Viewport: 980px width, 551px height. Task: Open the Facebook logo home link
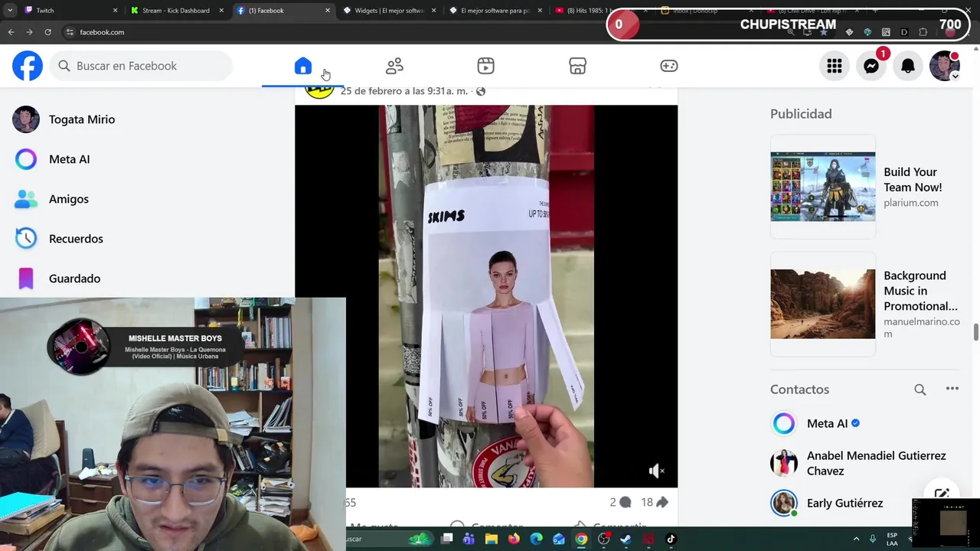(x=28, y=66)
